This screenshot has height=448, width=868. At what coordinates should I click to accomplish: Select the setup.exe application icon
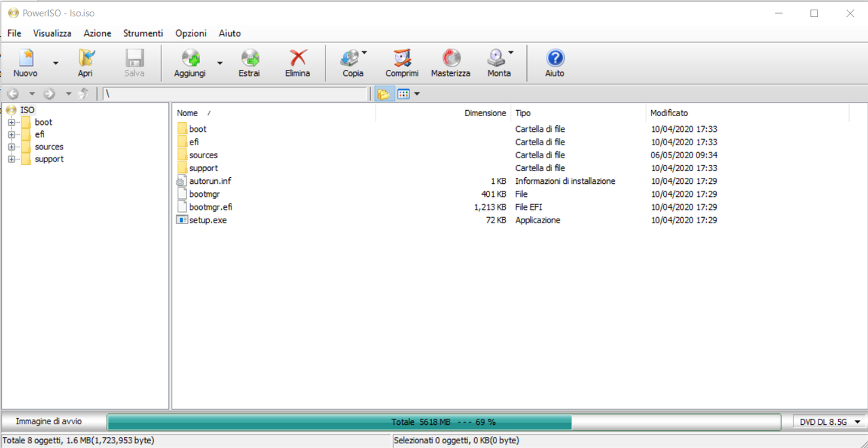[x=182, y=220]
